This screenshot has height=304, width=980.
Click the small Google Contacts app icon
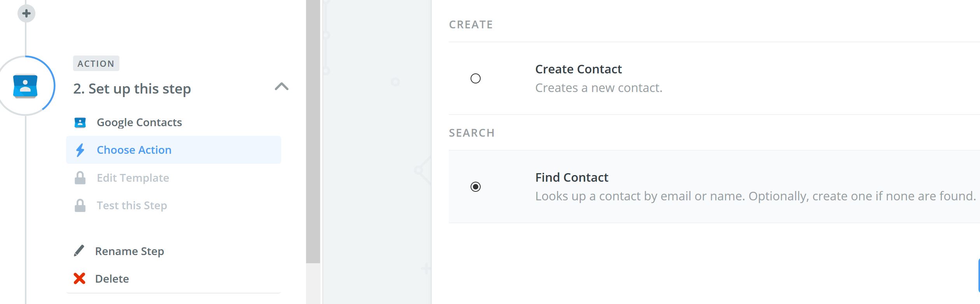tap(80, 123)
